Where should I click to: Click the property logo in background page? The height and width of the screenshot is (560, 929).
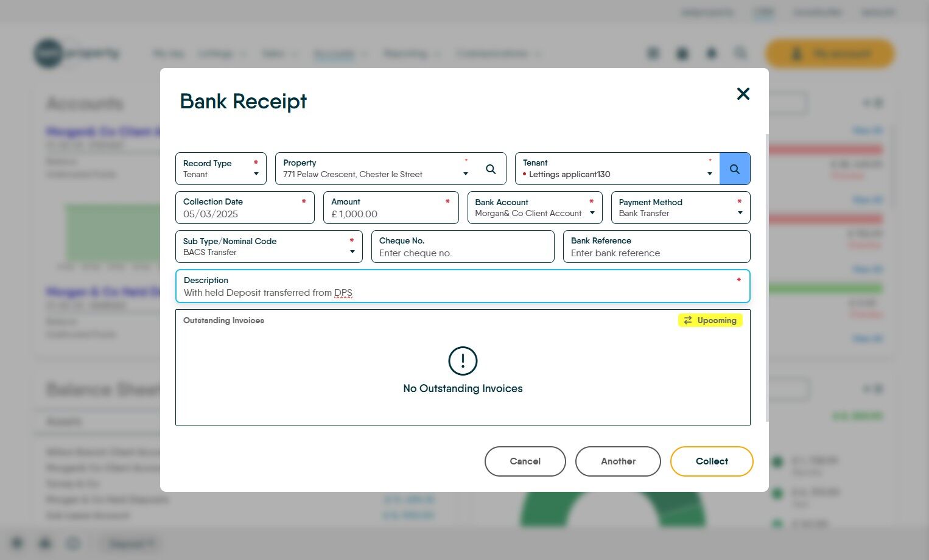point(77,54)
